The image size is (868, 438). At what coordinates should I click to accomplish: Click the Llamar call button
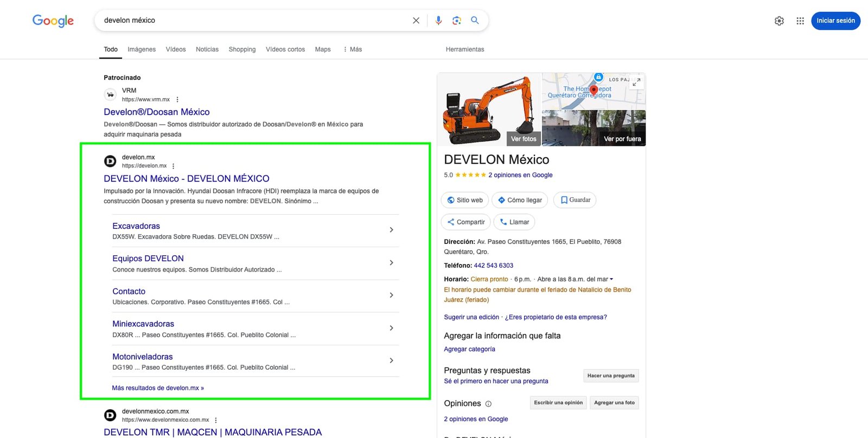[x=514, y=222]
